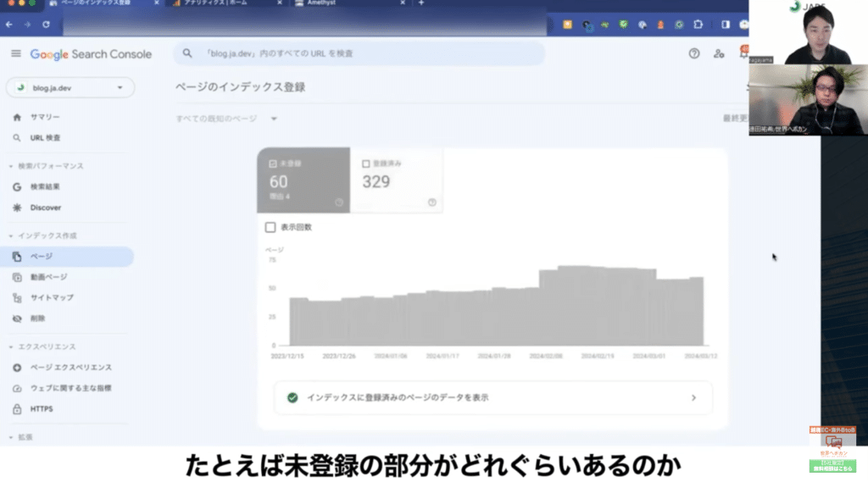Open サイトマップ in sidebar
The height and width of the screenshot is (482, 868).
tap(52, 297)
